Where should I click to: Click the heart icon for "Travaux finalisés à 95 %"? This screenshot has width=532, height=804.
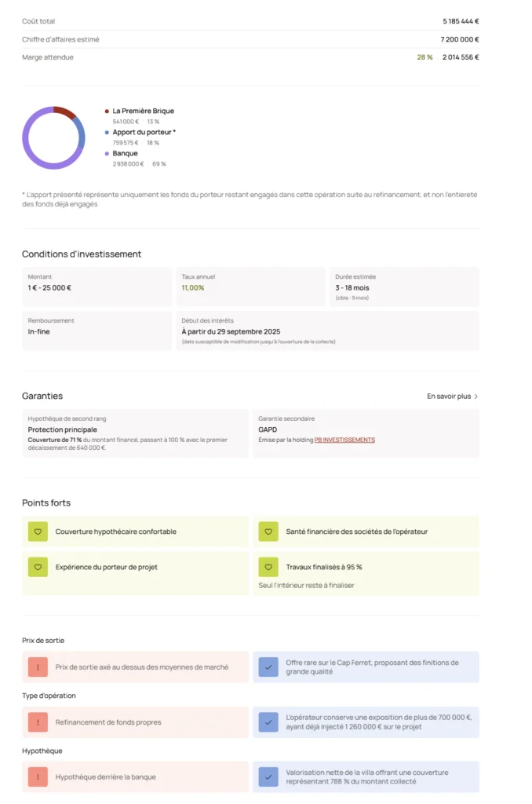(x=268, y=567)
